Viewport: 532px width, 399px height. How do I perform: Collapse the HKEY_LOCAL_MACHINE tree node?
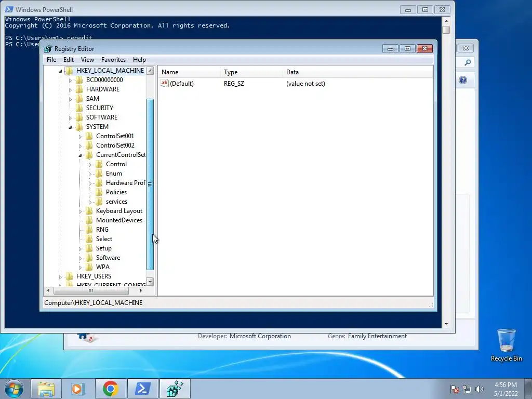coord(60,71)
